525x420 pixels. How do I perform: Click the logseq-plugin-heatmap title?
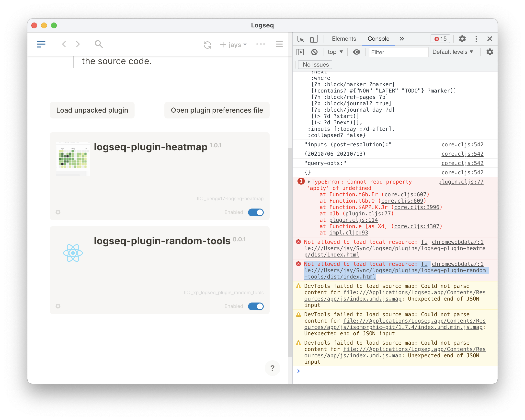coord(150,147)
